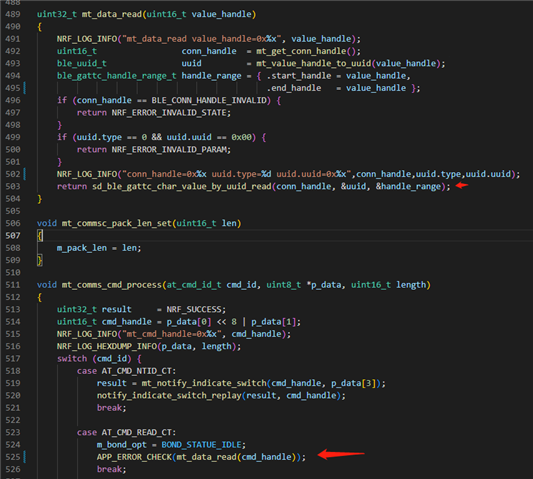This screenshot has width=533, height=479.
Task: Click notify_indicate_switch_replay call on line 520
Action: click(169, 395)
